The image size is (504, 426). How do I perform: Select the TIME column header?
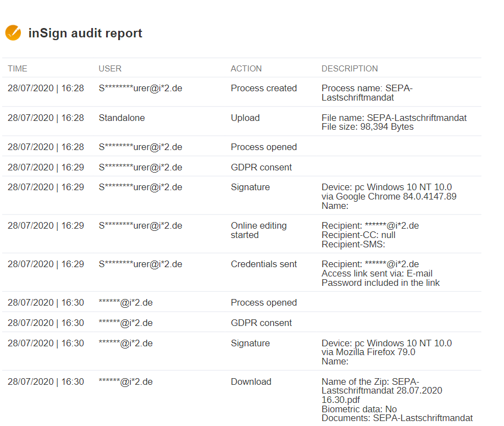click(x=18, y=69)
